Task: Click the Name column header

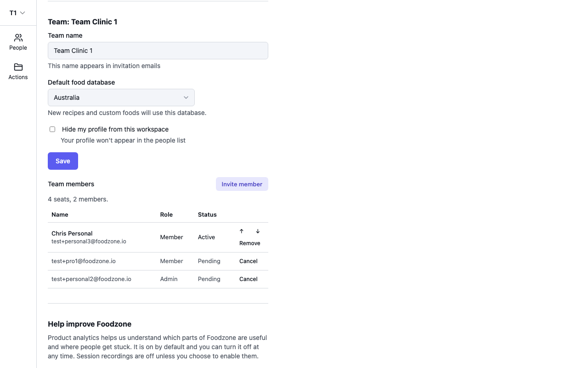Action: (60, 215)
